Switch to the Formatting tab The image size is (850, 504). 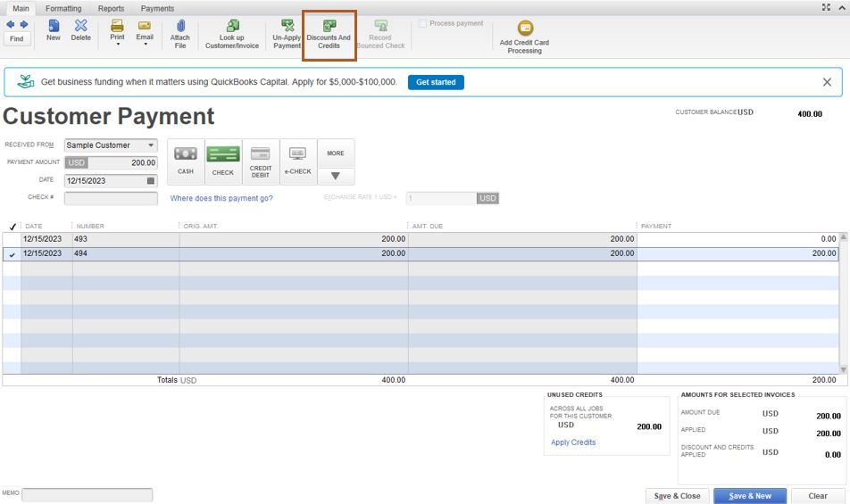[x=63, y=8]
